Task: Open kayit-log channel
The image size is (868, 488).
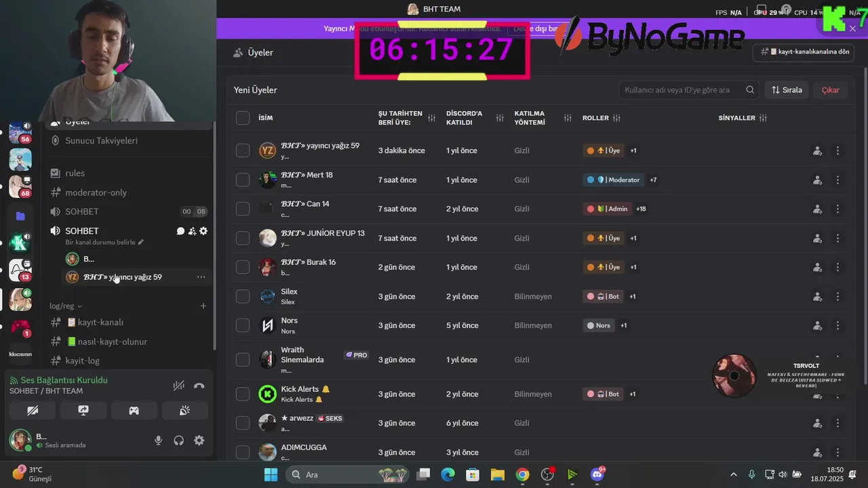Action: point(129,361)
